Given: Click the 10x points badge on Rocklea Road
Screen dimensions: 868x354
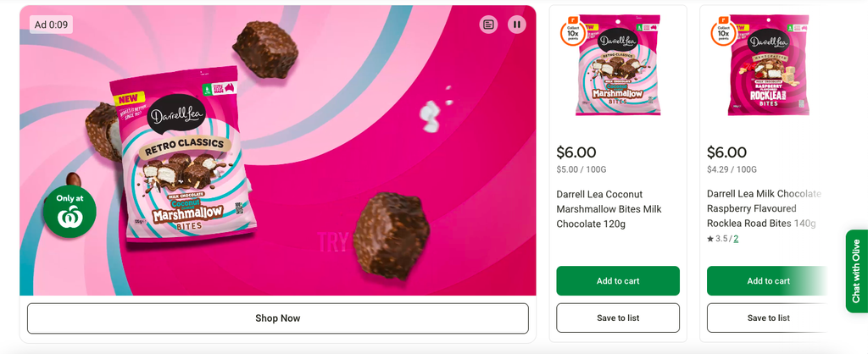Looking at the screenshot, I should click(724, 31).
